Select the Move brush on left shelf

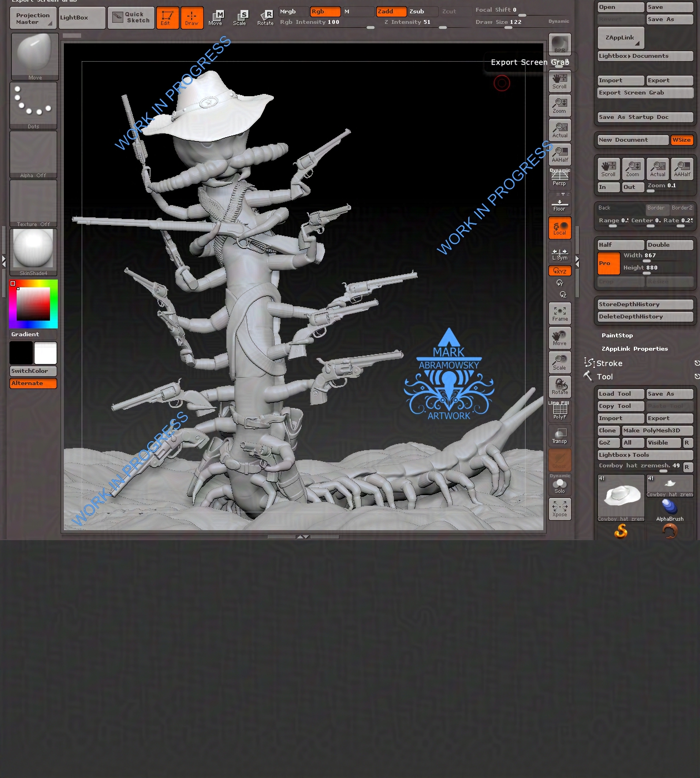pos(34,54)
